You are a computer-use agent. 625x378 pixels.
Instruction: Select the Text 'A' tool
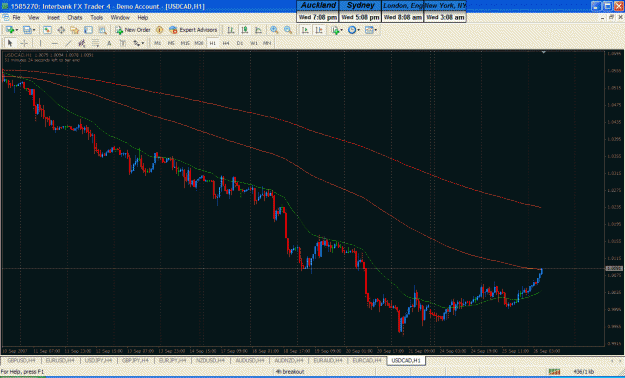109,43
